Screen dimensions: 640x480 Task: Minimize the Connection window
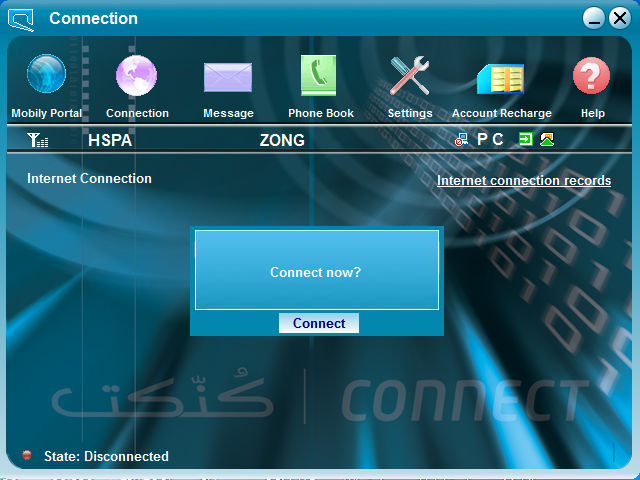[x=594, y=18]
